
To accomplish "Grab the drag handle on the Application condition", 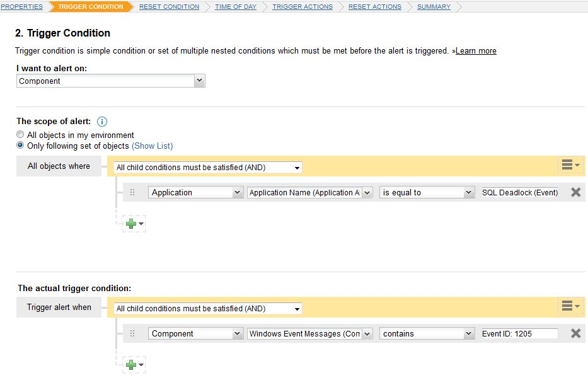I will click(x=134, y=192).
